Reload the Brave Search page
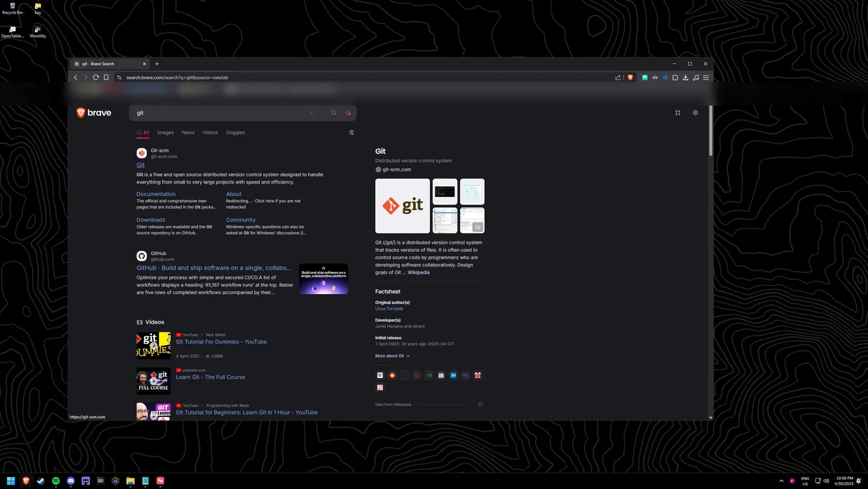The width and height of the screenshot is (868, 489). pos(95,78)
